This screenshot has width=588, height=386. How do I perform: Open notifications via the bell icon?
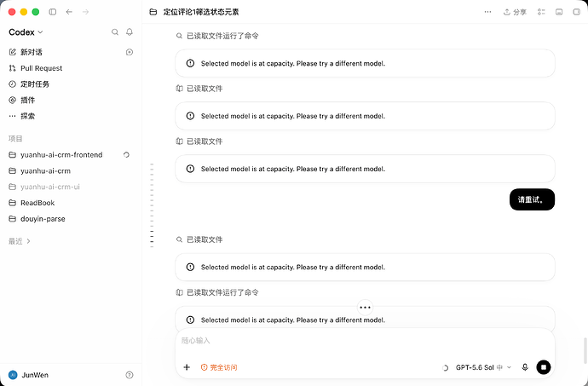[130, 32]
